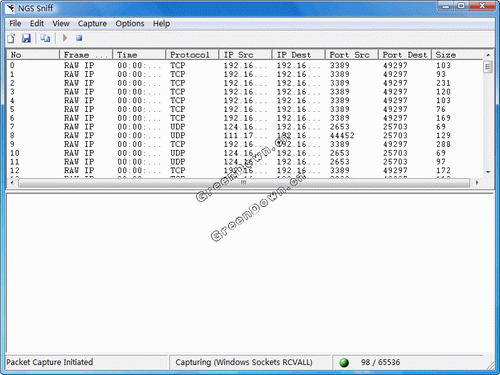Select packet number 8 row

[x=245, y=135]
